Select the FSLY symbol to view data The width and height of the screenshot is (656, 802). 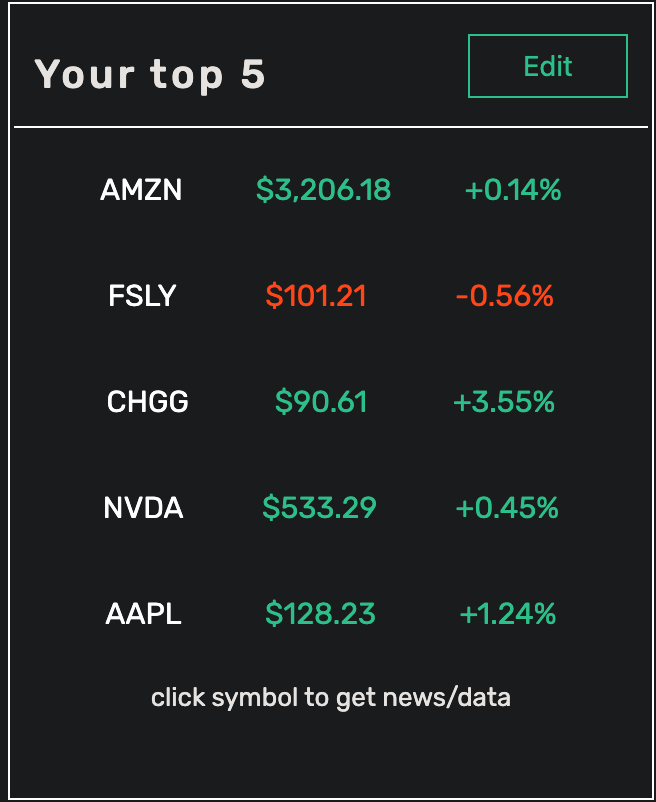141,296
